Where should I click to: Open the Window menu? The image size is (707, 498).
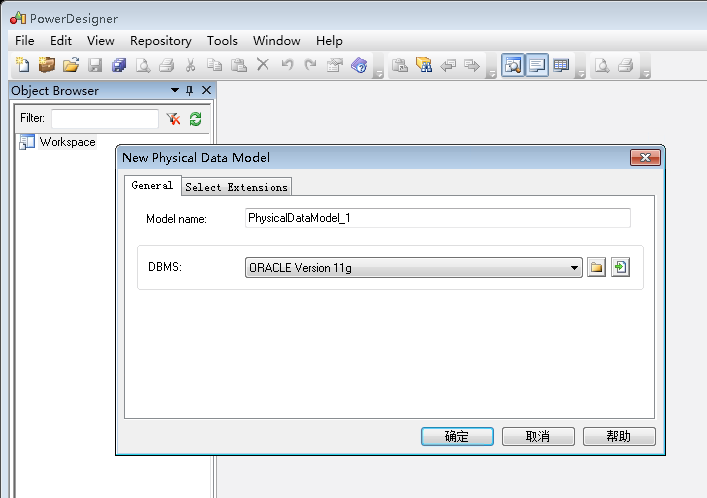[x=276, y=41]
